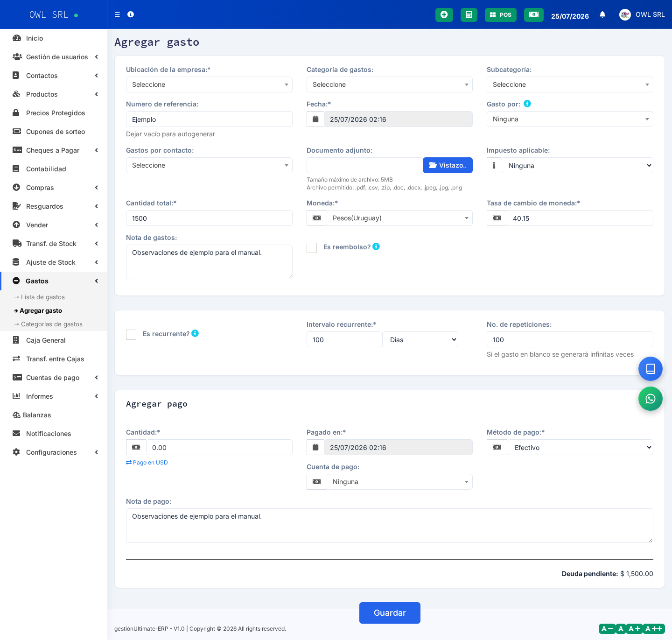Click the Guardar button

(390, 613)
